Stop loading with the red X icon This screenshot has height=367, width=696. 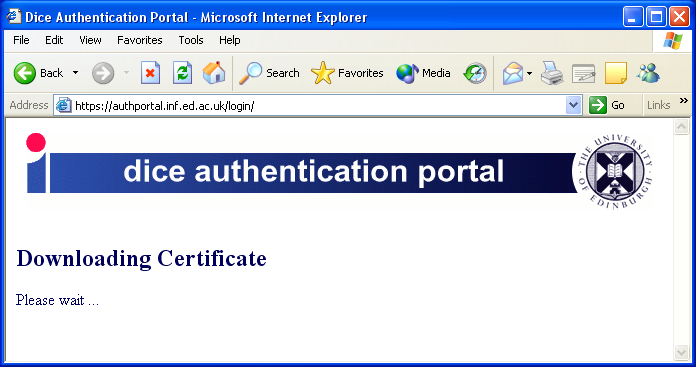pyautogui.click(x=150, y=73)
